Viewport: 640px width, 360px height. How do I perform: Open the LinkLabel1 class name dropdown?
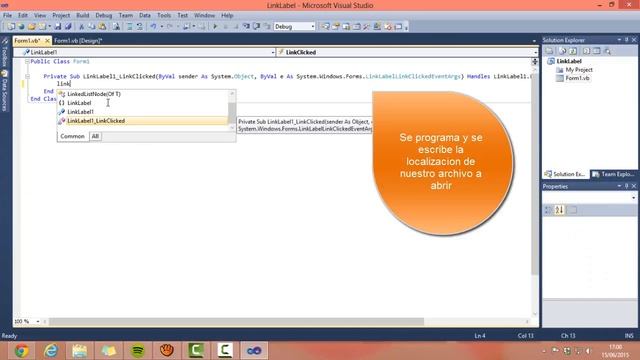tap(273, 52)
